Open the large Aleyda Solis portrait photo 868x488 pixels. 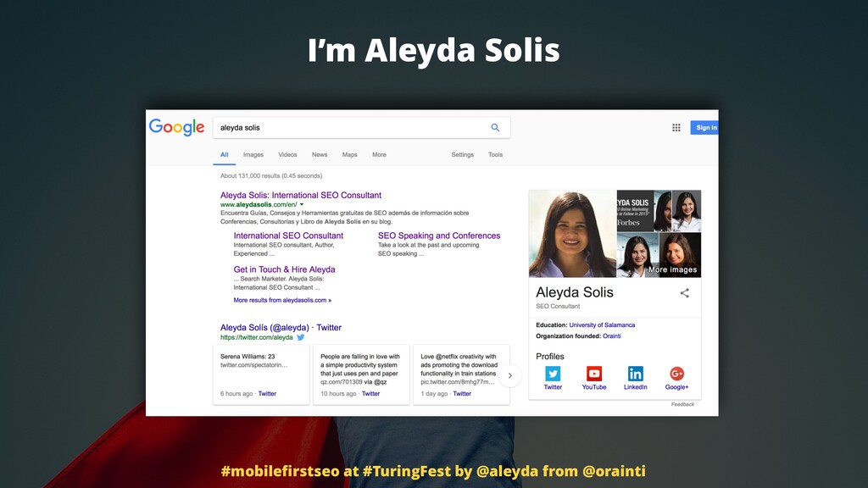tap(572, 234)
